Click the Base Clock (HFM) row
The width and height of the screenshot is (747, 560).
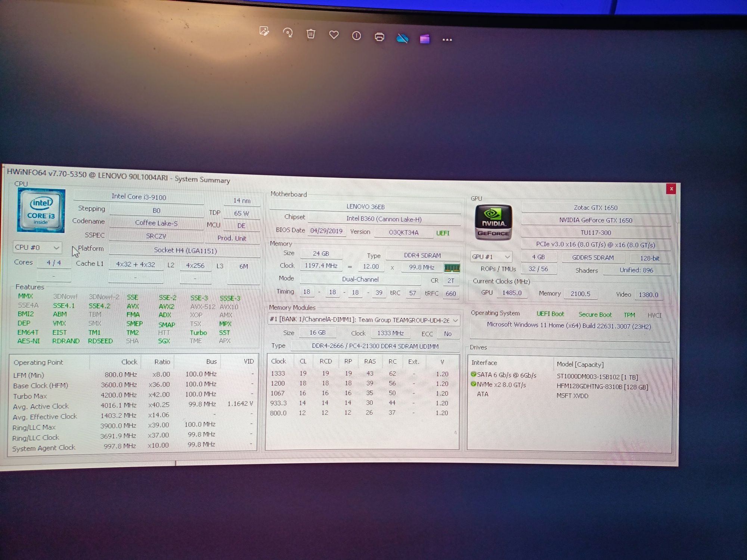133,385
